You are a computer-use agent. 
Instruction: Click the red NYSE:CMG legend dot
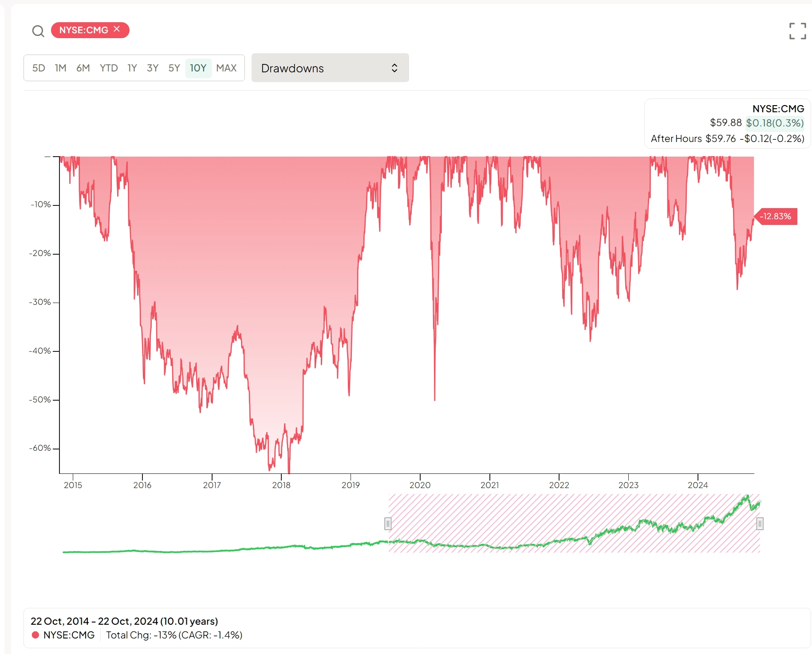coord(35,635)
